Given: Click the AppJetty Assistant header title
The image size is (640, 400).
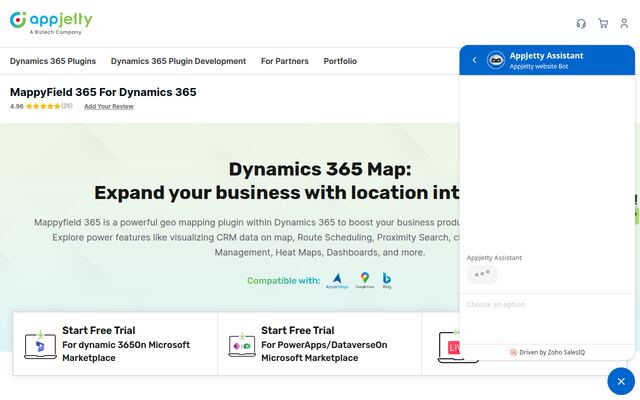Looking at the screenshot, I should (x=546, y=56).
